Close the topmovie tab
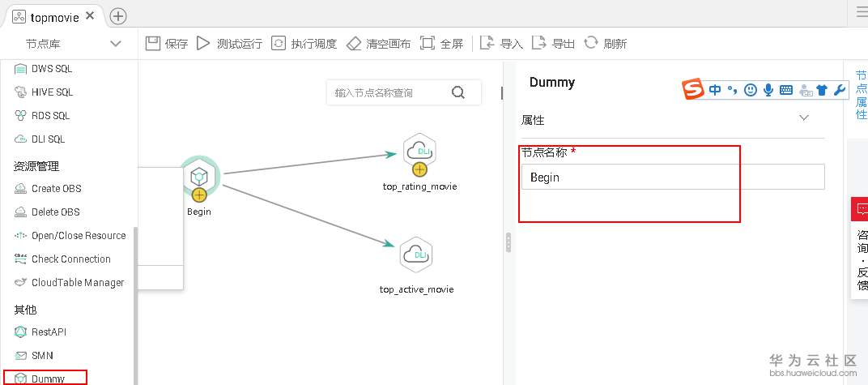This screenshot has height=385, width=868. (90, 16)
